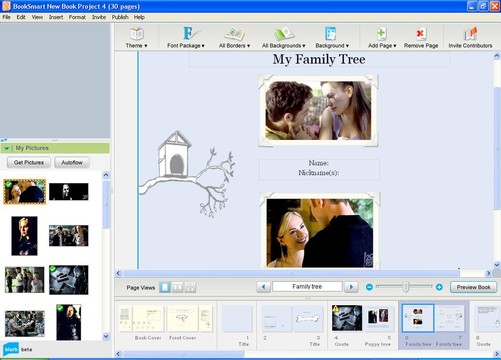This screenshot has height=360, width=501.
Task: Switch to thumbnail grid page view
Action: [x=190, y=287]
